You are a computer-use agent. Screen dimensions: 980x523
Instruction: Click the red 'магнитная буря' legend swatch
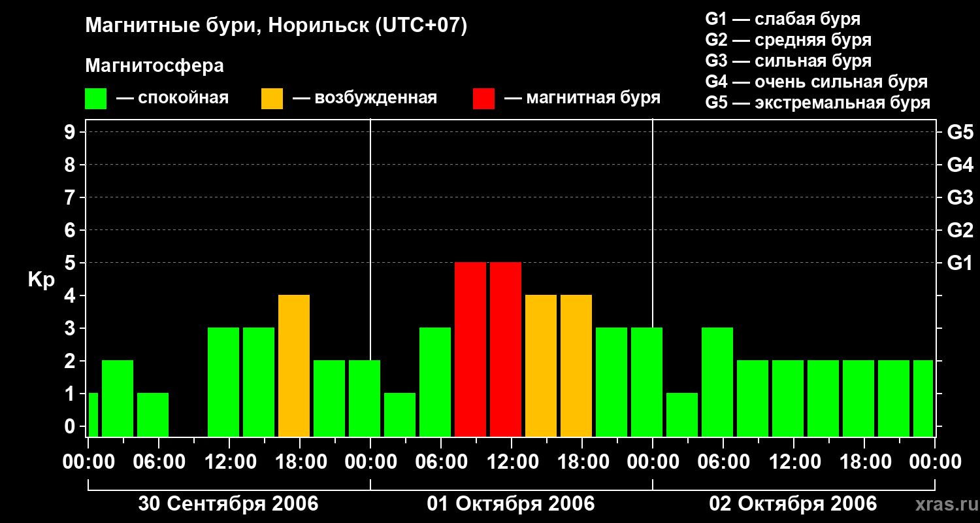tap(484, 99)
